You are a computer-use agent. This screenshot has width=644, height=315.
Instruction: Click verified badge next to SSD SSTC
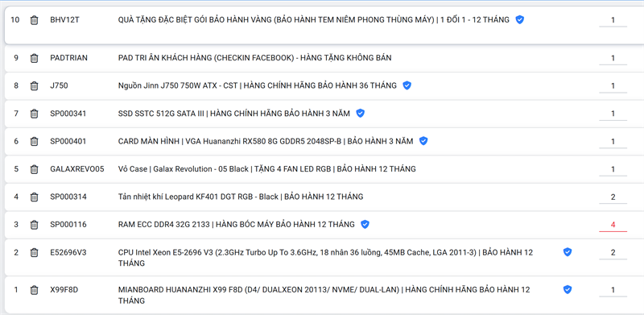(x=360, y=113)
